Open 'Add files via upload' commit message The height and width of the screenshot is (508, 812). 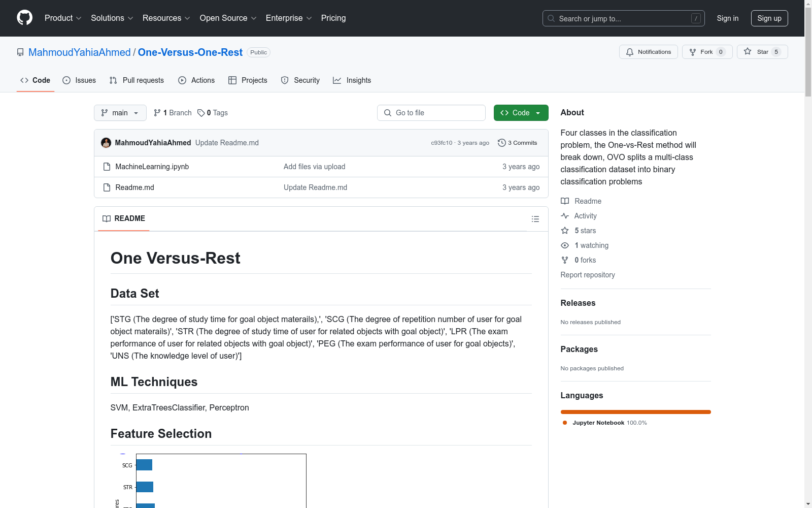314,167
